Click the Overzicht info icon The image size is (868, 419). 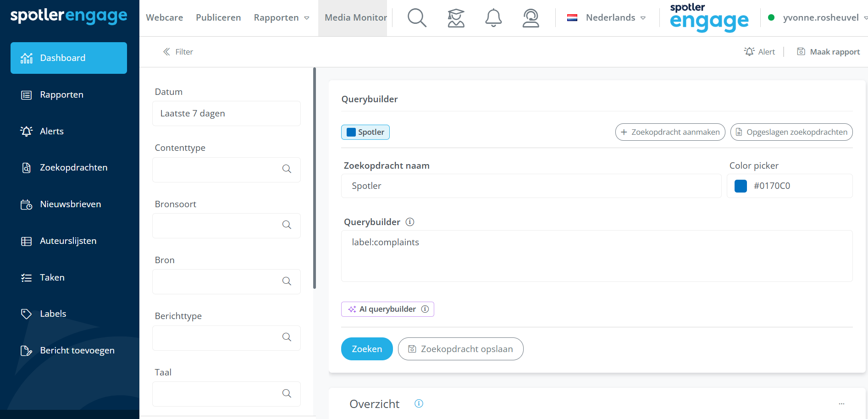pyautogui.click(x=419, y=403)
